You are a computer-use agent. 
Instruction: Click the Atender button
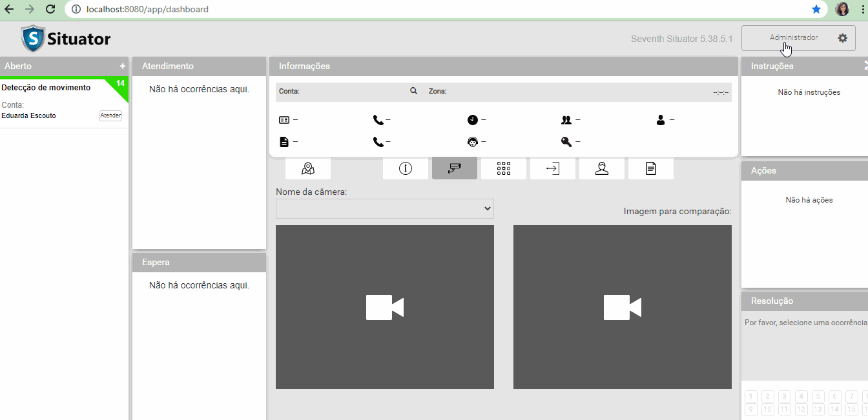[x=110, y=115]
